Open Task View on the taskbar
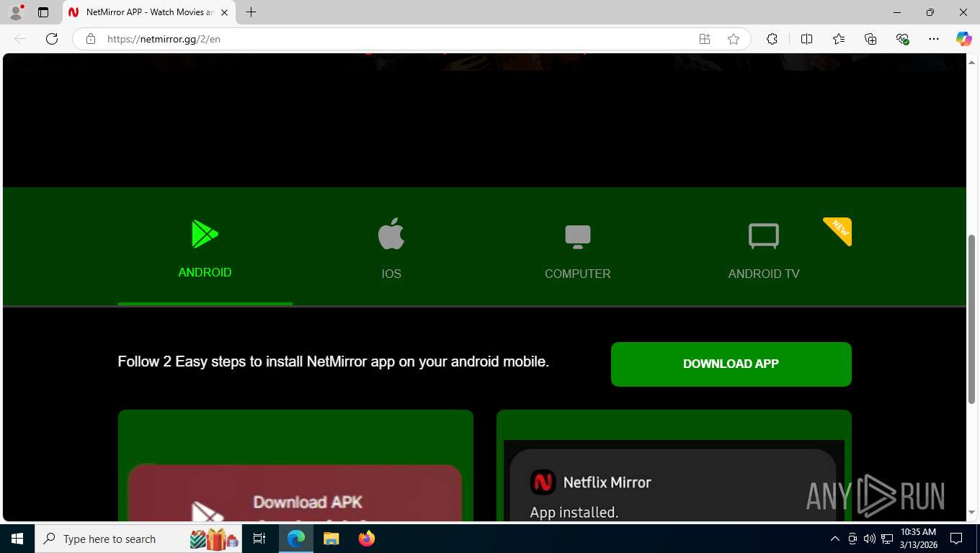 259,539
